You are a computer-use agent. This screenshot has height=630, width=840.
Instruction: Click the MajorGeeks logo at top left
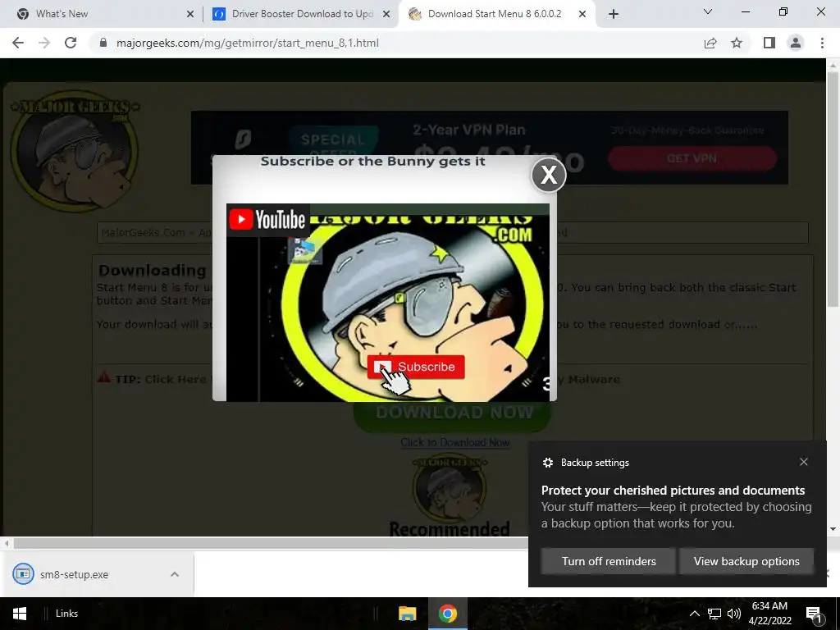[74, 150]
